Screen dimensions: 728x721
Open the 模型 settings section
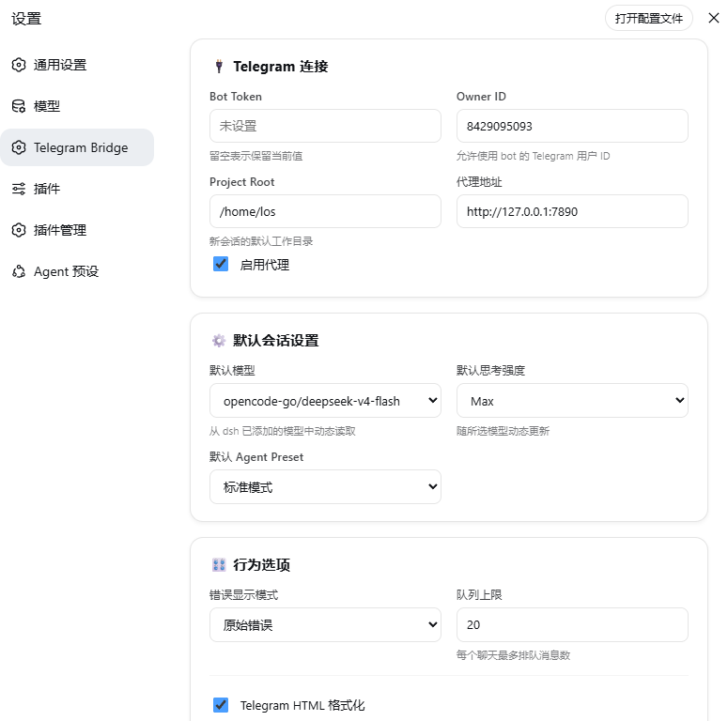tap(77, 106)
